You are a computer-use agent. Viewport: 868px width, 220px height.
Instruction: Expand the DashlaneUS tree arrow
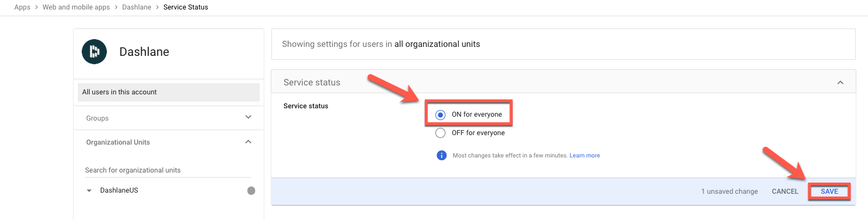coord(89,191)
